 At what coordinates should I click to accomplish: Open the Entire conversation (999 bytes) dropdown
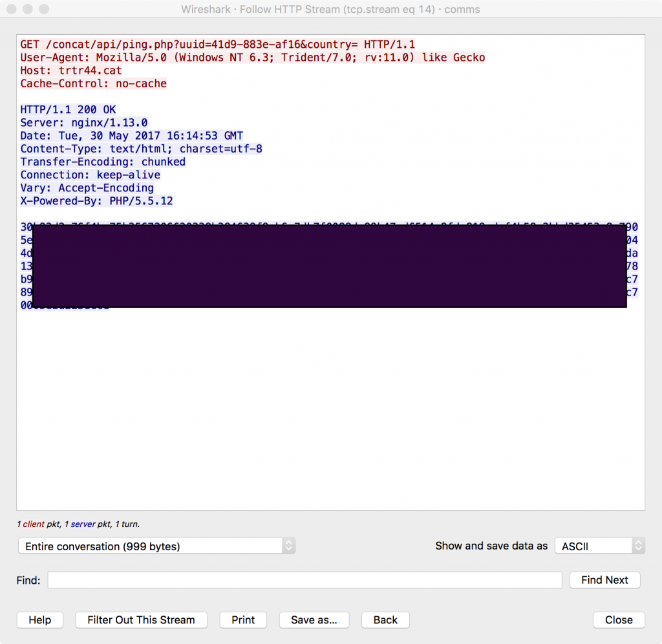(x=156, y=546)
